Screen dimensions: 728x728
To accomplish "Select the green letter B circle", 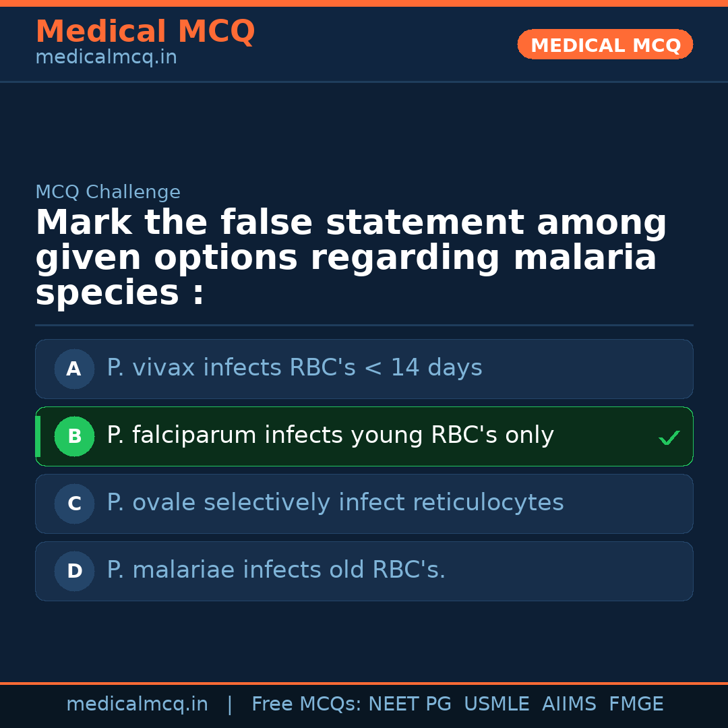I will [x=74, y=436].
